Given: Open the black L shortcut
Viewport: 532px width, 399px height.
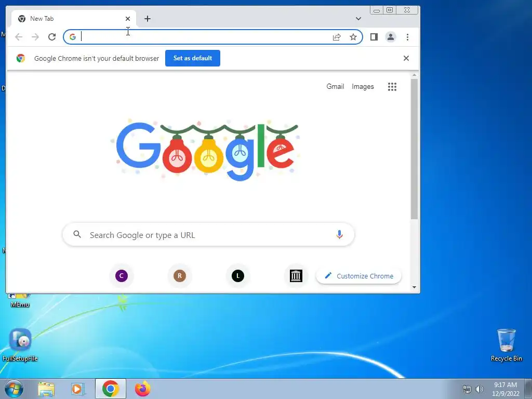Looking at the screenshot, I should click(238, 276).
